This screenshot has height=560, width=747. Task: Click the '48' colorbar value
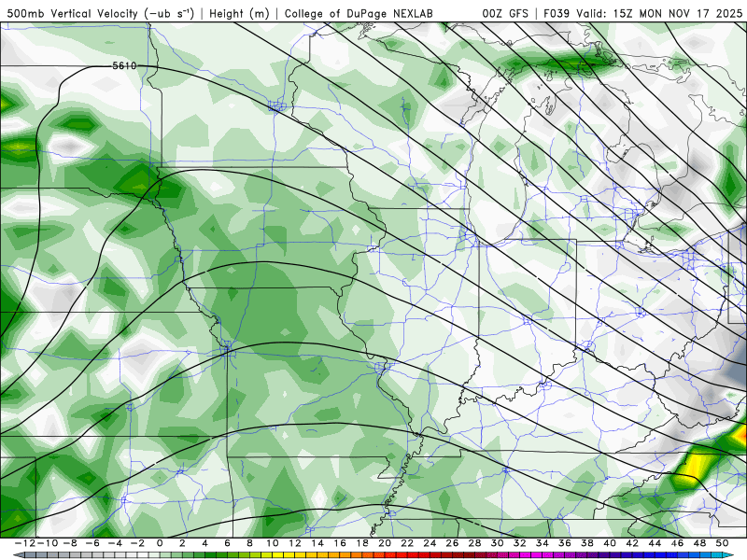[699, 543]
